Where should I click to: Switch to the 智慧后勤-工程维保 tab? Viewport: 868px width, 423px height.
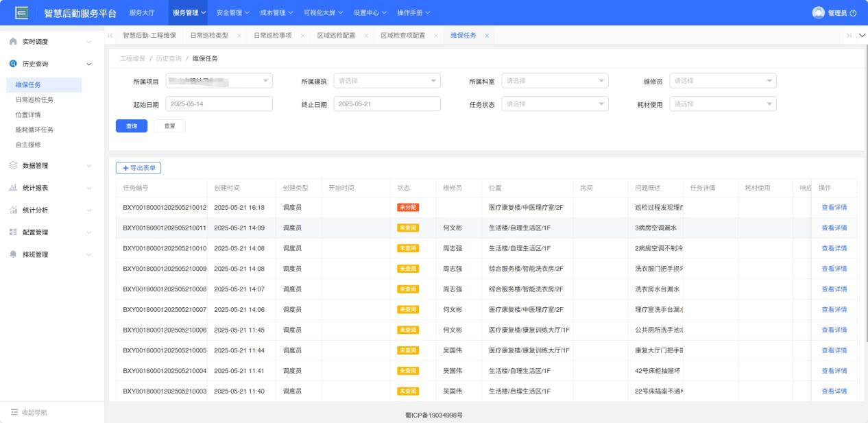[149, 36]
